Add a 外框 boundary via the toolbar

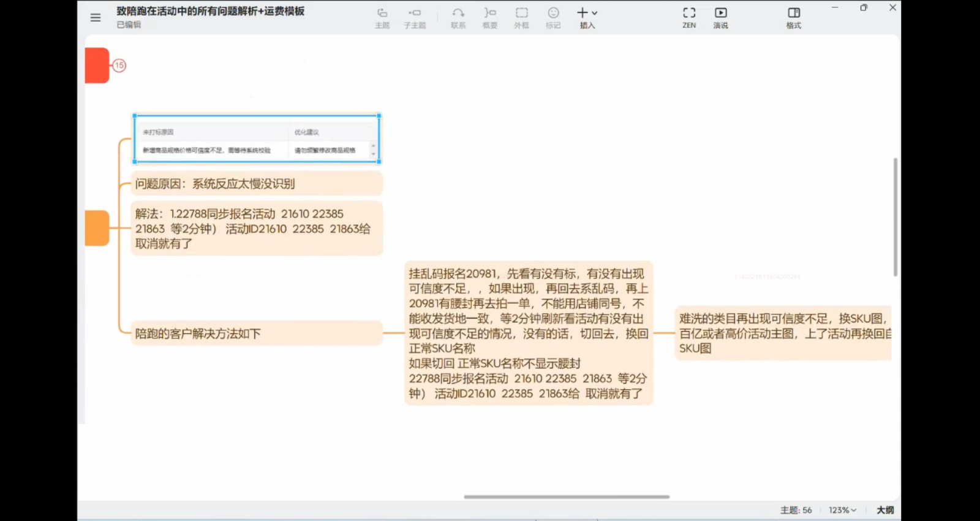pyautogui.click(x=521, y=17)
